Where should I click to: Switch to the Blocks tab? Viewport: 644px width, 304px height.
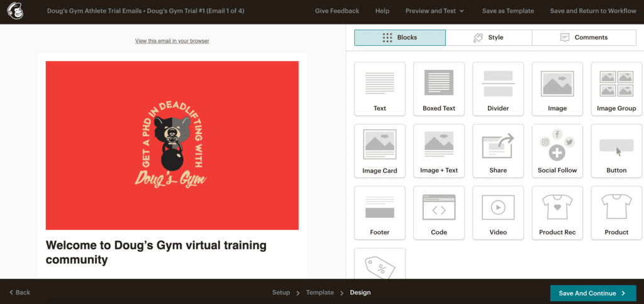click(x=399, y=37)
